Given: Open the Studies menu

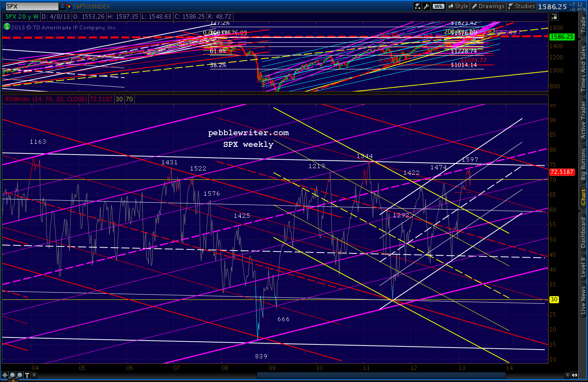Looking at the screenshot, I should tap(521, 6).
